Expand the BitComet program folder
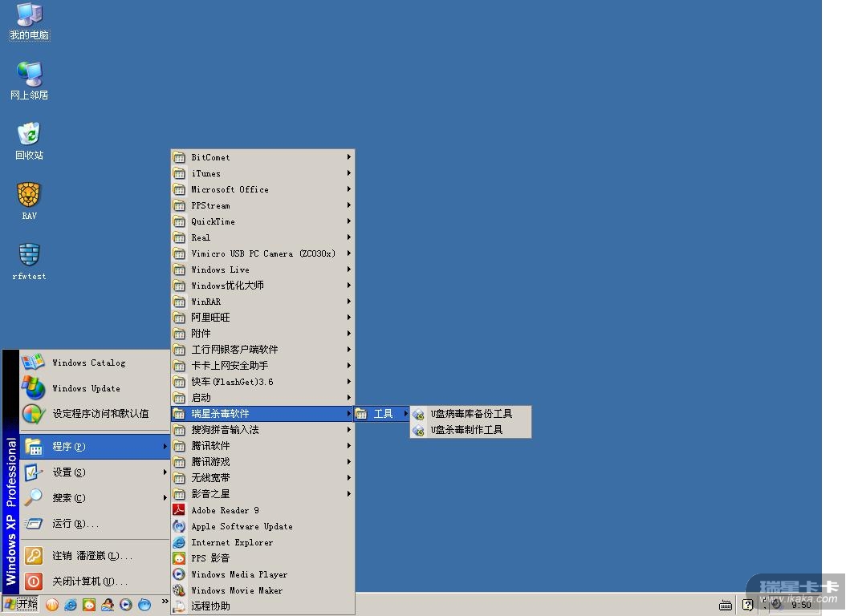The width and height of the screenshot is (854, 616). pyautogui.click(x=263, y=157)
